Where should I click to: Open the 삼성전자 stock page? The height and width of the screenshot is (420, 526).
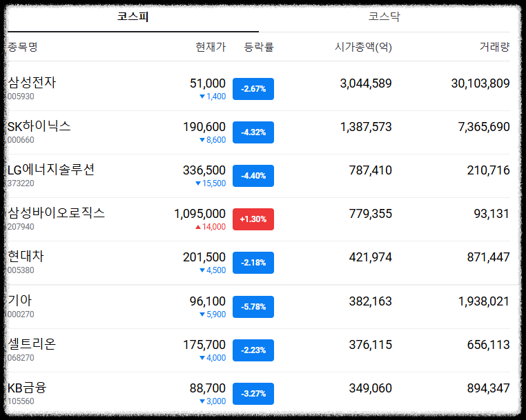pos(32,83)
